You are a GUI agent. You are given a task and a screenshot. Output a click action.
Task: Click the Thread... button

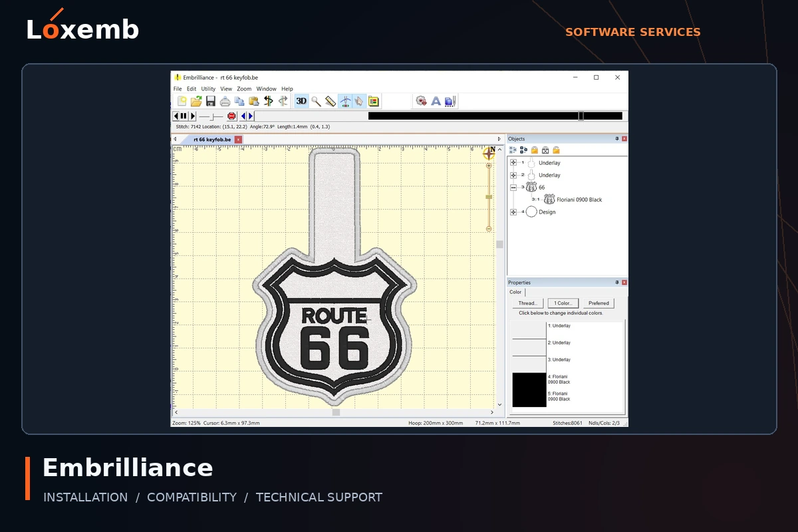(527, 303)
